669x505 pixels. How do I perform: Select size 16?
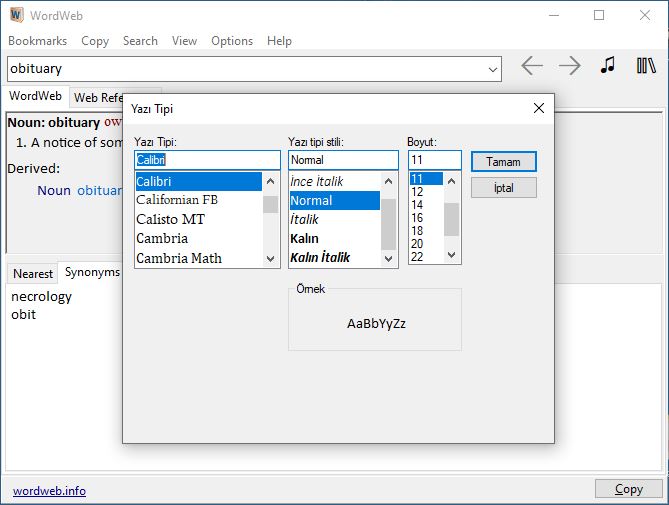click(426, 218)
